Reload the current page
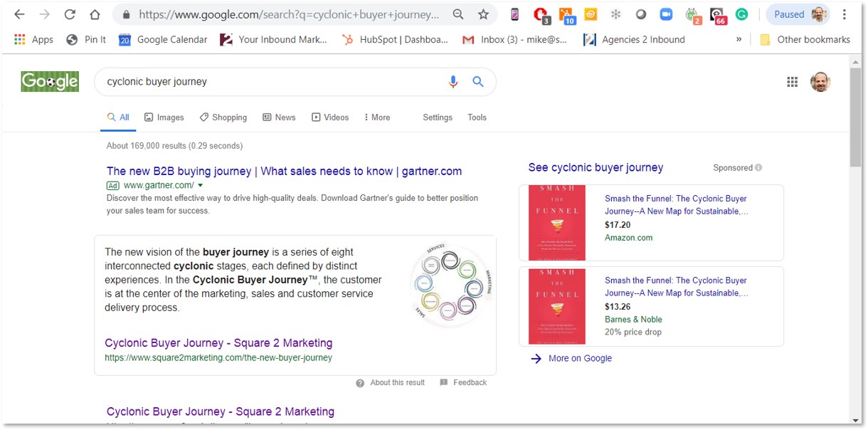This screenshot has width=868, height=430. [70, 14]
